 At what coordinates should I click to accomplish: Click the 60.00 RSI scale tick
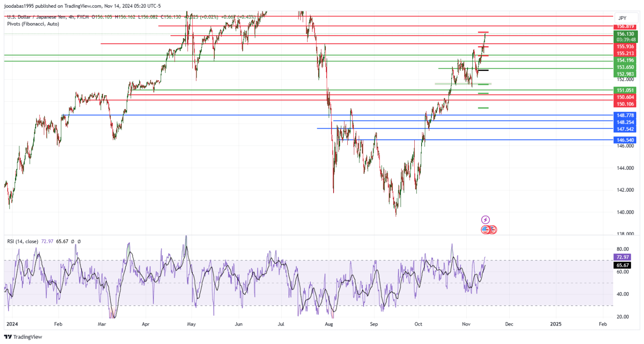623,272
